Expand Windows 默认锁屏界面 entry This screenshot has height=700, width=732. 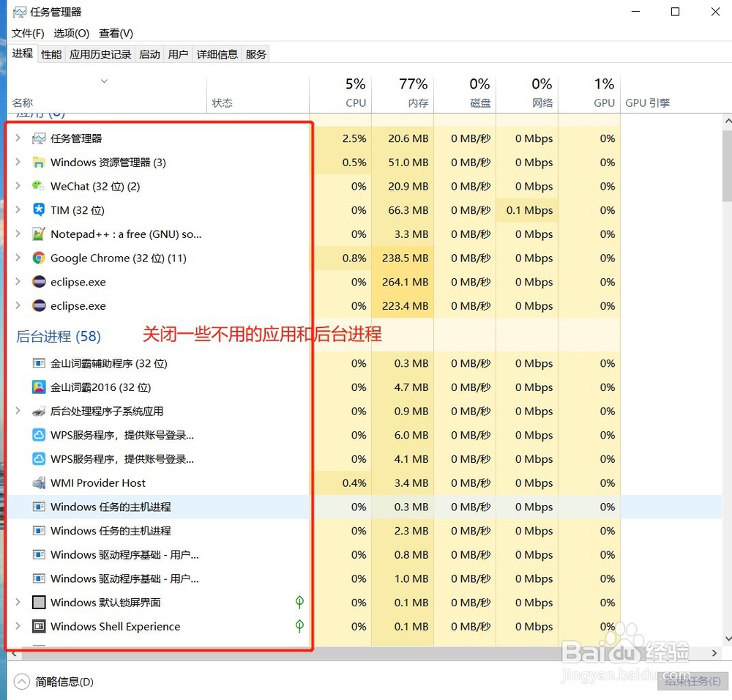point(18,601)
